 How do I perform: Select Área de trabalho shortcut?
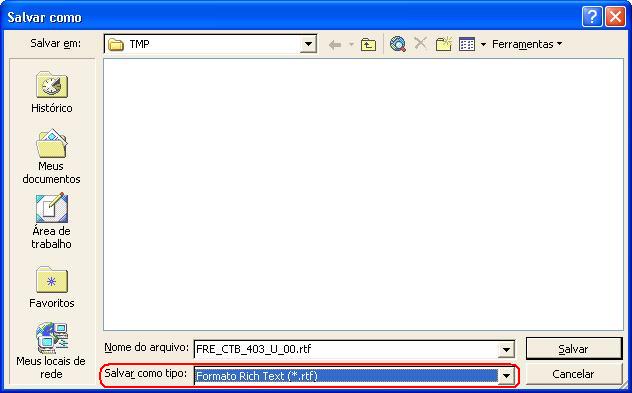52,221
